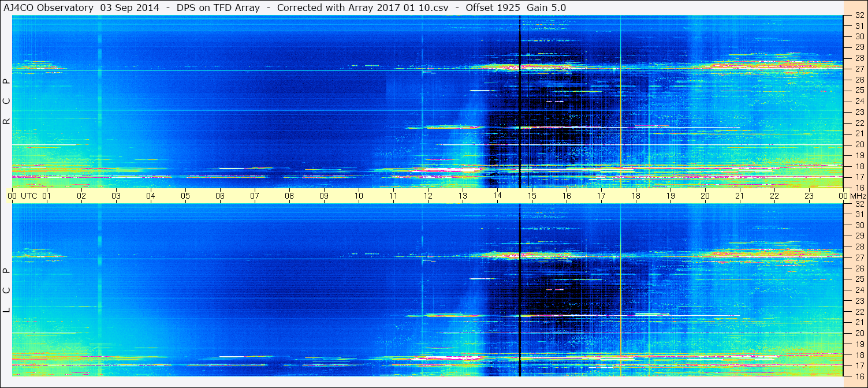This screenshot has height=388, width=868.
Task: Select 17 MHz label on RCP frequency scale
Action: coord(859,177)
